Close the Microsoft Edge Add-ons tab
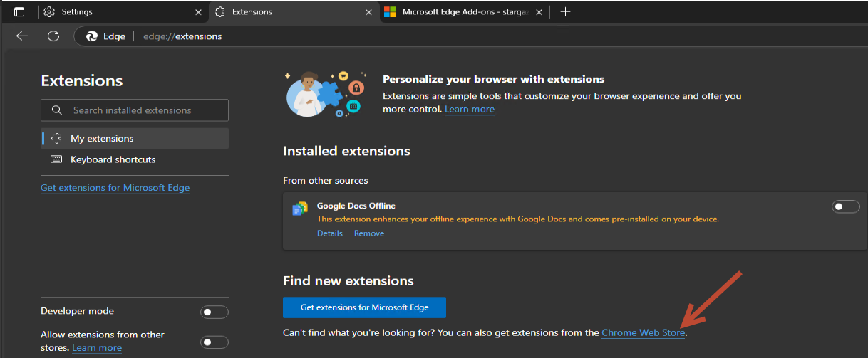868x358 pixels. click(x=539, y=12)
